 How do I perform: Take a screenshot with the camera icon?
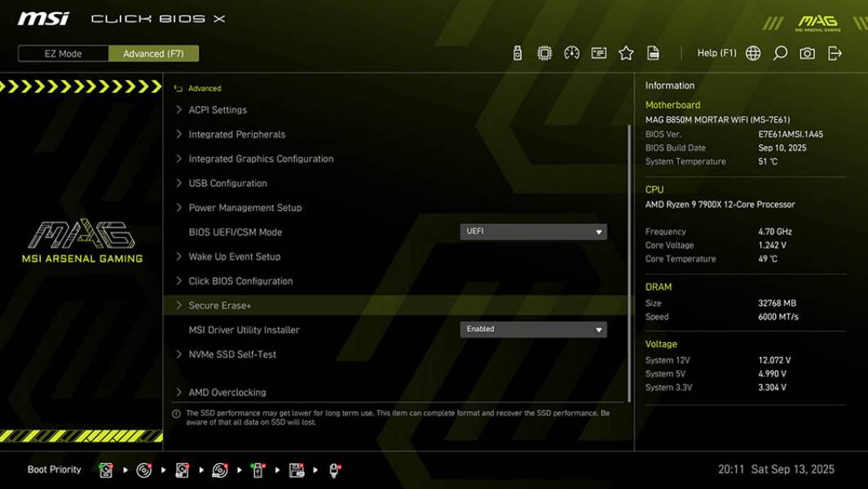click(x=809, y=52)
